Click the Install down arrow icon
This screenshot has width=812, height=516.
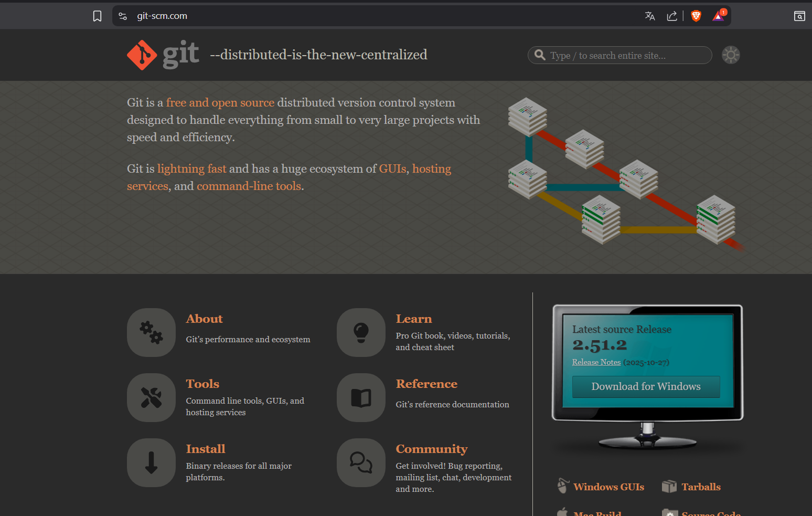point(151,462)
